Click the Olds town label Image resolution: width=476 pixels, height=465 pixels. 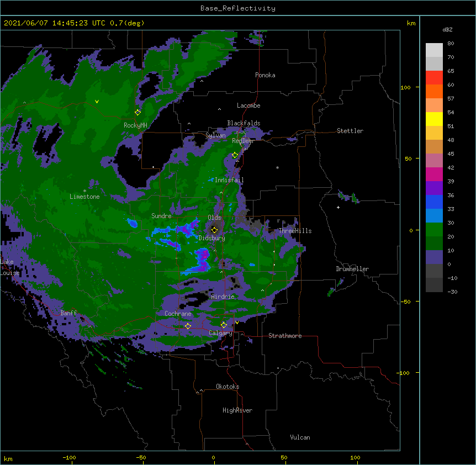(214, 218)
